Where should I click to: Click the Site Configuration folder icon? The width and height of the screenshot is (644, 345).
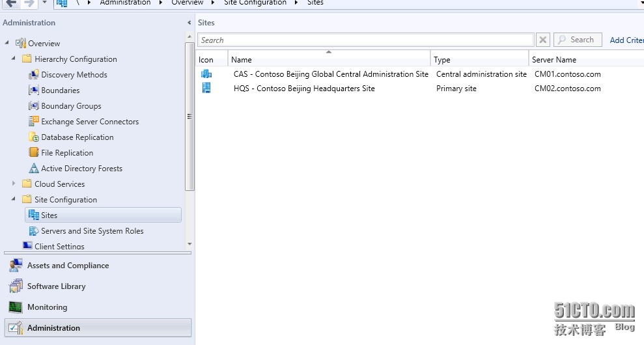[x=27, y=199]
